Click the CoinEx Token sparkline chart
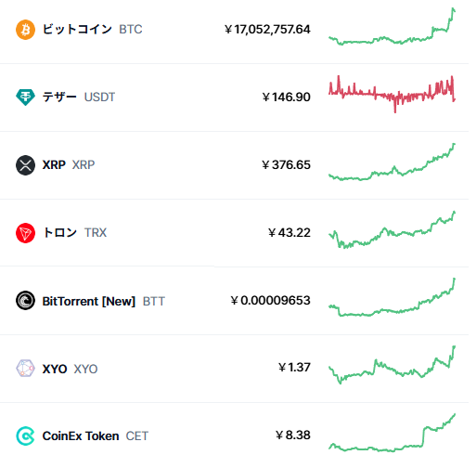The image size is (476, 468). pos(392,433)
